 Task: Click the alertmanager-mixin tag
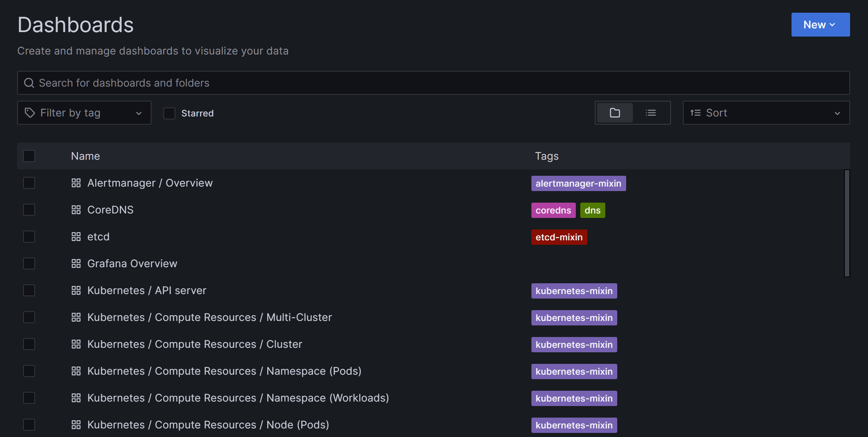(x=578, y=183)
